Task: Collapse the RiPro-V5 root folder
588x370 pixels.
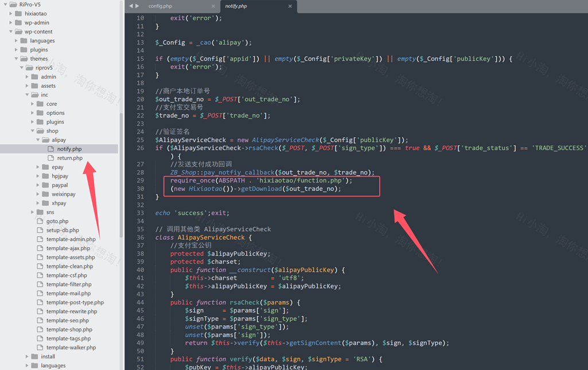Action: [x=6, y=5]
